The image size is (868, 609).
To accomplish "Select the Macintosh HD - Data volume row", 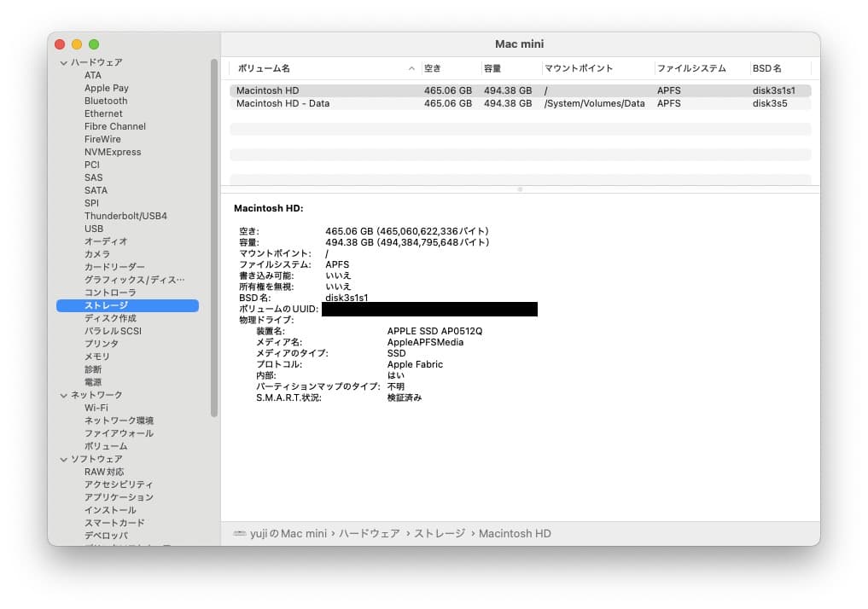I will 282,102.
